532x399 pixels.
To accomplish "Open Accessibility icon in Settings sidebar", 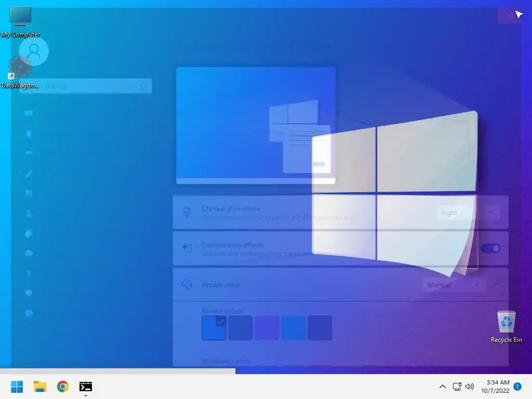I will click(x=29, y=273).
